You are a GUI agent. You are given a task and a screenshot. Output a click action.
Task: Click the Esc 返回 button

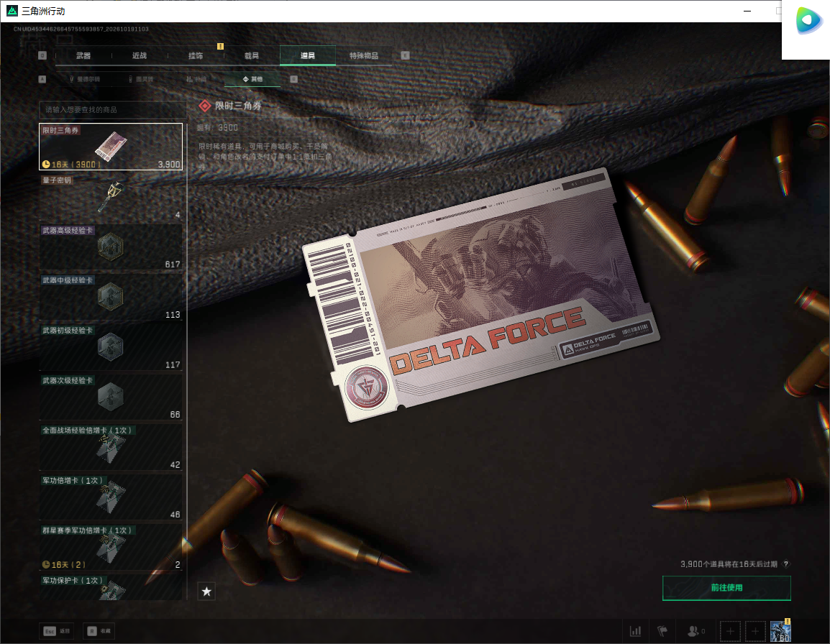[57, 631]
